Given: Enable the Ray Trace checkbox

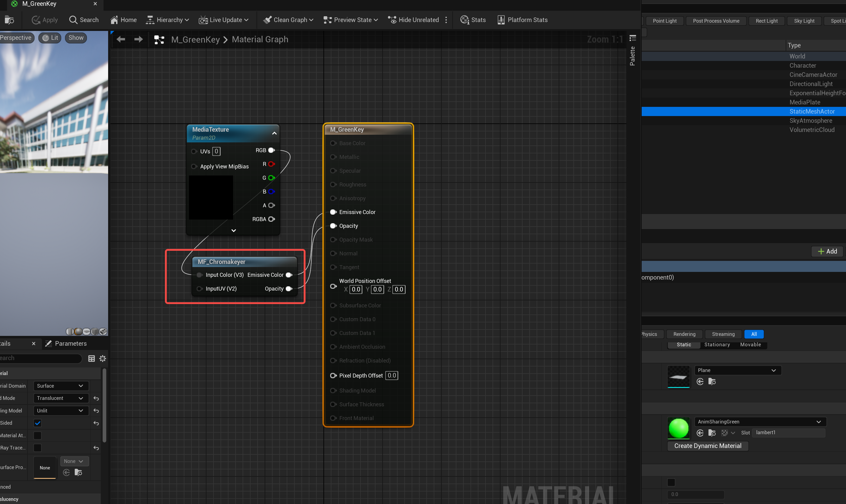Looking at the screenshot, I should (38, 448).
